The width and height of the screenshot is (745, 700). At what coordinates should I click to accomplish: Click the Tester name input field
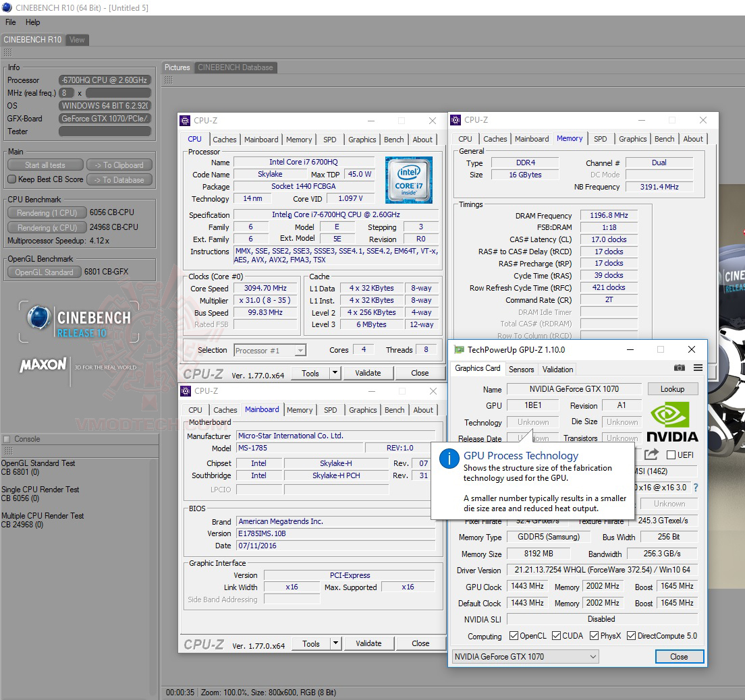coord(105,132)
